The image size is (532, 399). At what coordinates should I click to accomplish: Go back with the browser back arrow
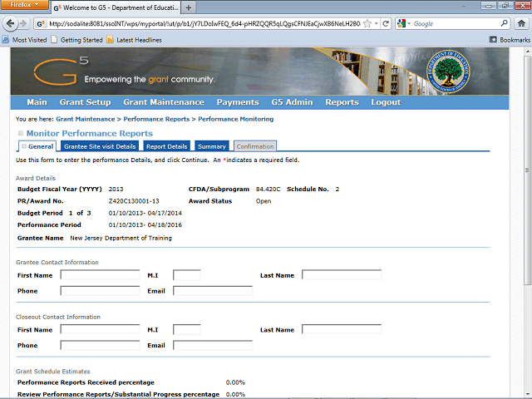pos(10,23)
